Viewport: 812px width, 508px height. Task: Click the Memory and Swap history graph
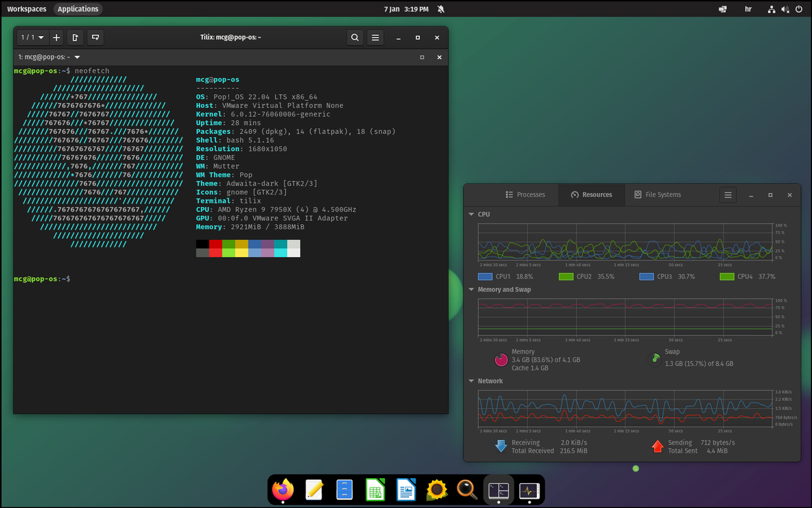(625, 317)
